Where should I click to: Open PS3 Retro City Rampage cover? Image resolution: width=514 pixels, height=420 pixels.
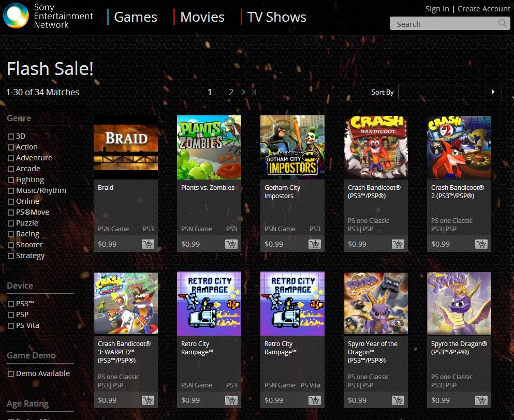(x=209, y=304)
